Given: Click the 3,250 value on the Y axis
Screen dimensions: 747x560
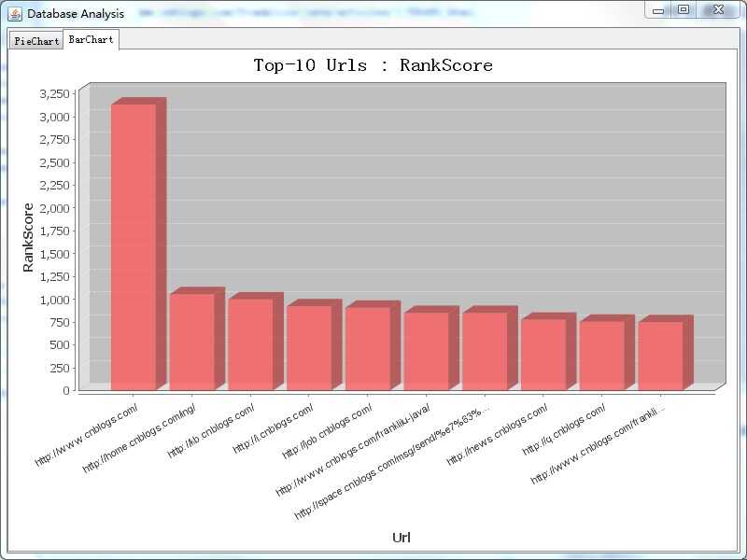Looking at the screenshot, I should (x=54, y=94).
